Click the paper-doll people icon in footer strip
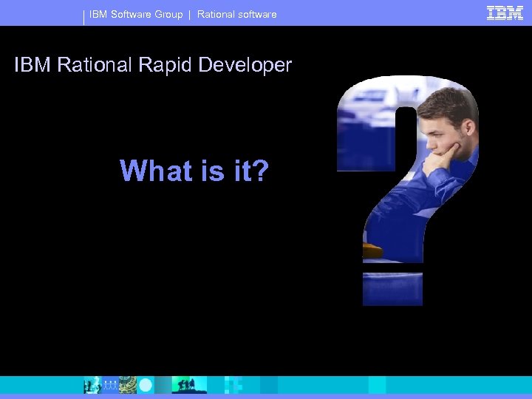This screenshot has width=532, height=399. (x=110, y=385)
